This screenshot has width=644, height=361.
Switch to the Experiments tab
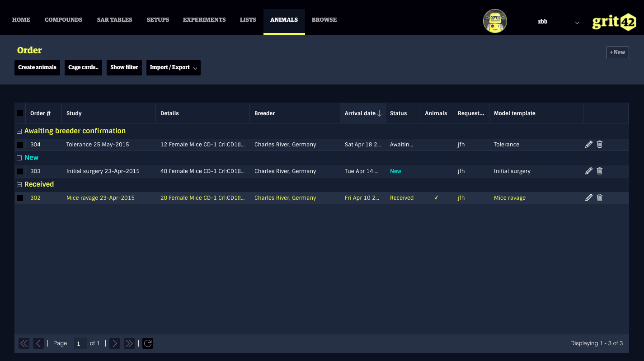[x=204, y=20]
